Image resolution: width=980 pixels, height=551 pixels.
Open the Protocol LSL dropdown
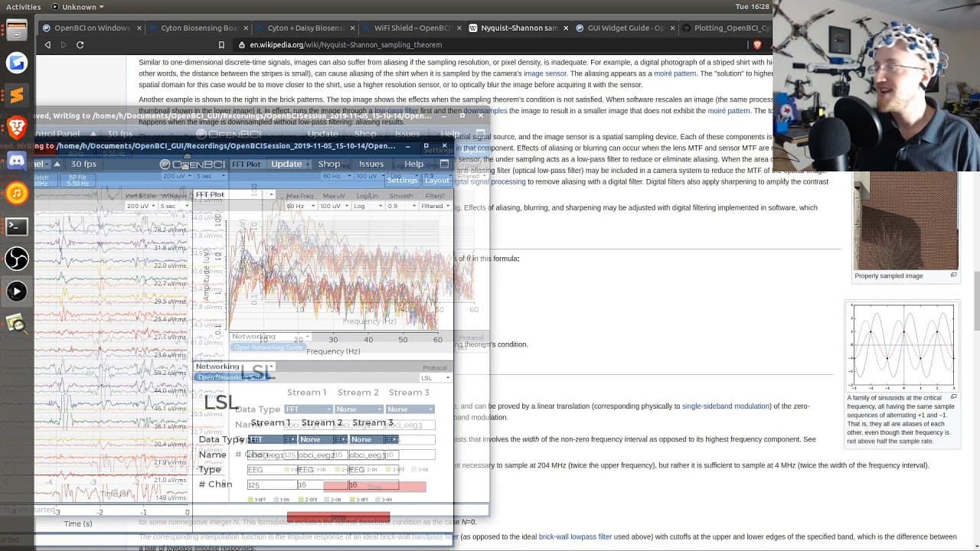click(x=435, y=378)
